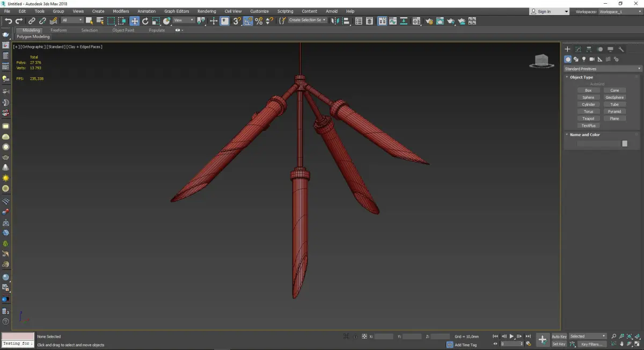Image resolution: width=644 pixels, height=350 pixels.
Task: Click the Align tool icon
Action: coord(346,21)
